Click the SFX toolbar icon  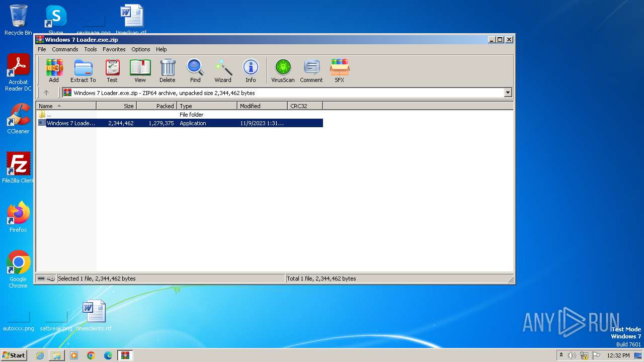coord(340,71)
